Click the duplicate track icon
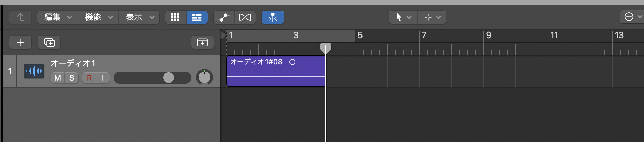 49,43
